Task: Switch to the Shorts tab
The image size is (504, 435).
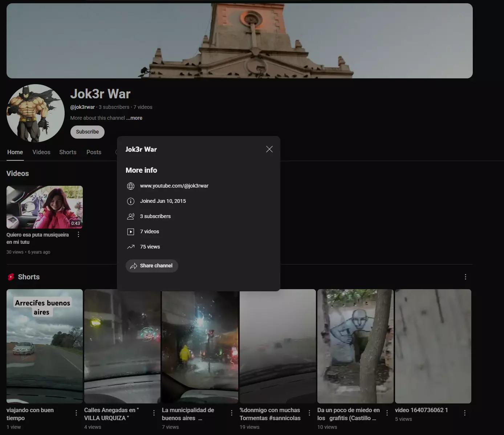Action: [x=68, y=152]
